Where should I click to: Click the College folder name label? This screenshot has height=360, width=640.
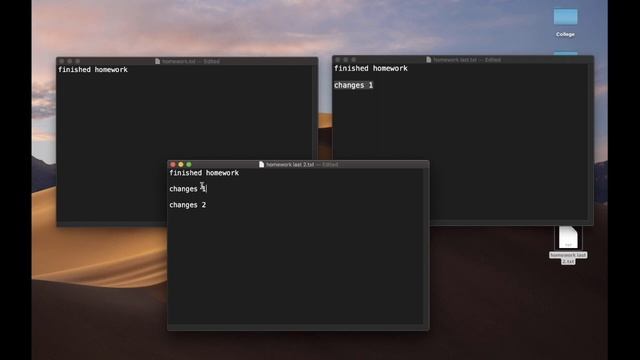pos(565,34)
